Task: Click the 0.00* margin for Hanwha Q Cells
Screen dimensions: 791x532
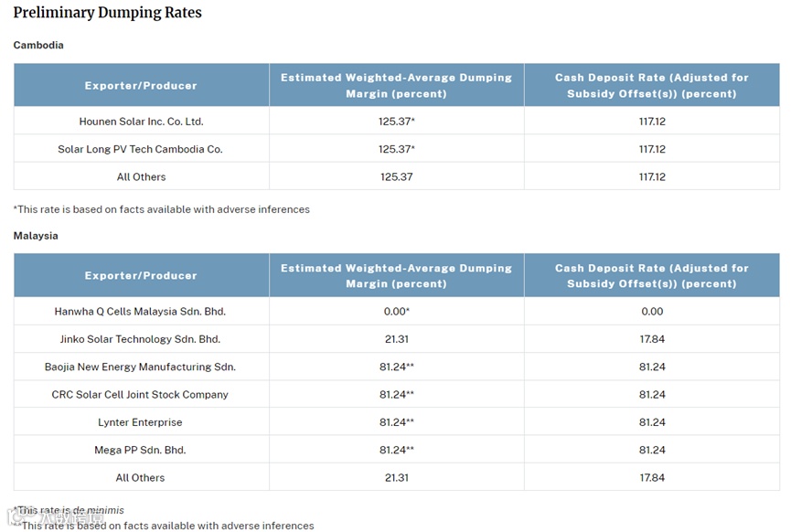Action: [x=397, y=312]
